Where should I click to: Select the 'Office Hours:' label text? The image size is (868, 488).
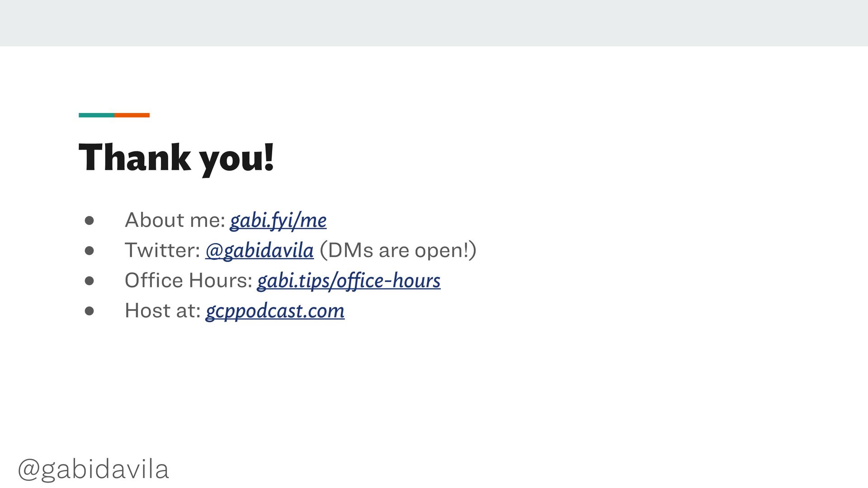(x=188, y=280)
